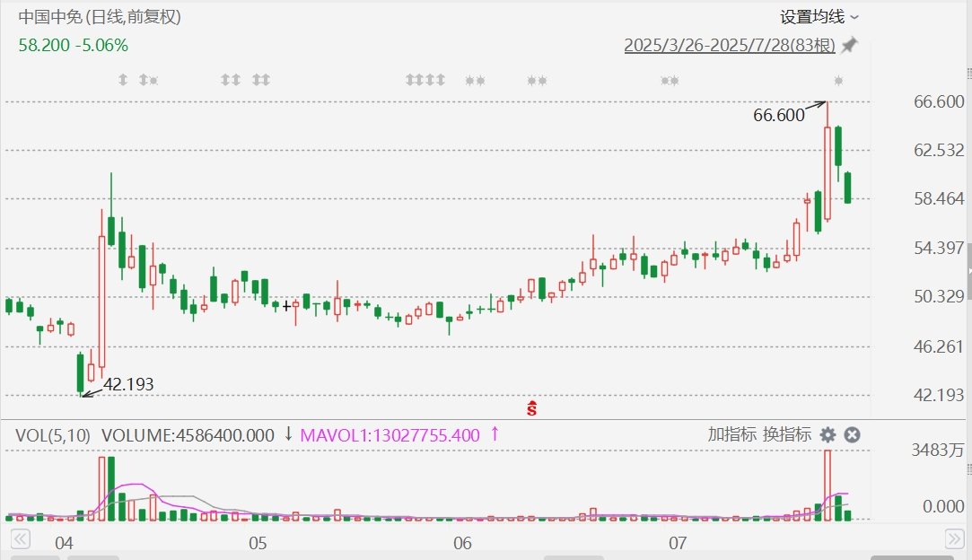Click the 05 month label on axis
Image resolution: width=972 pixels, height=560 pixels.
coord(258,543)
